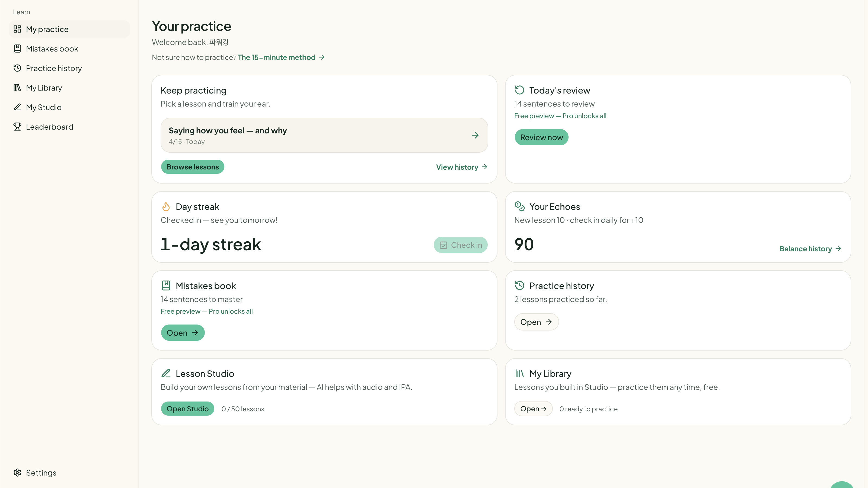Start review with Review now button
This screenshot has height=488, width=868.
(x=541, y=137)
